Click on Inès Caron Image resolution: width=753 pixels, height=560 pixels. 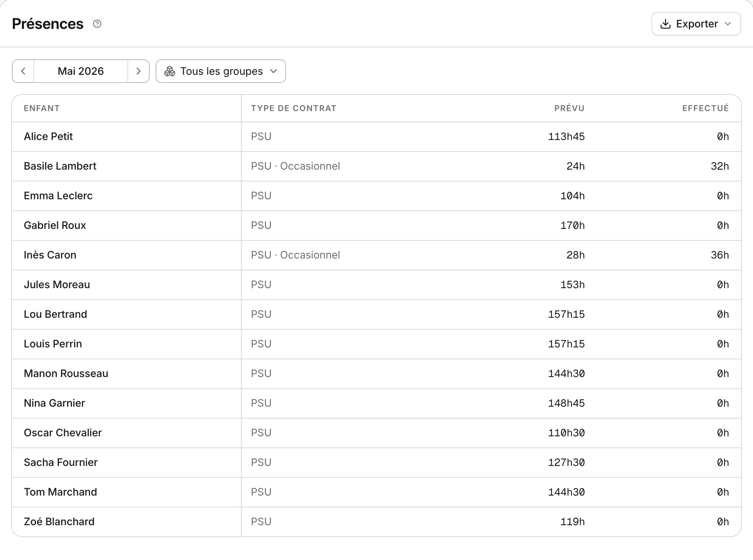coord(50,255)
